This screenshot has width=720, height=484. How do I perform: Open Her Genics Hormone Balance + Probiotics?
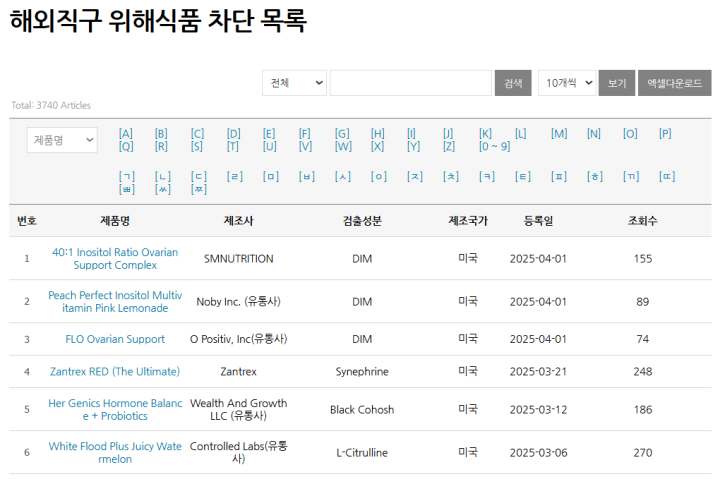[115, 410]
